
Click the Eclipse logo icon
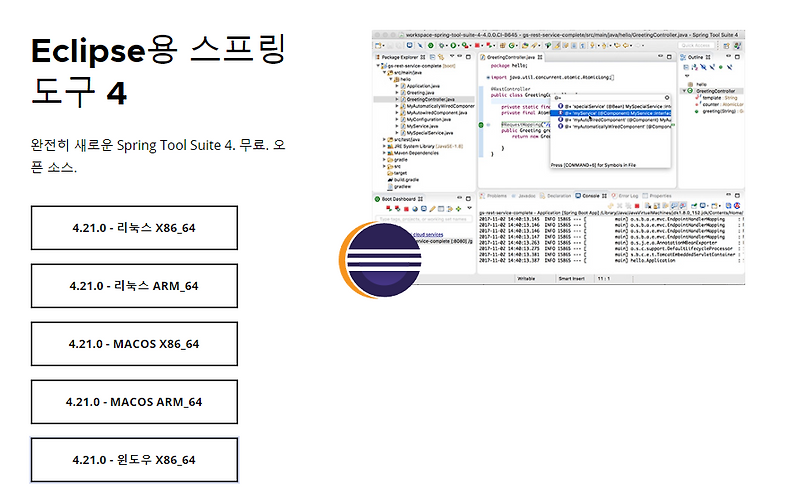pyautogui.click(x=380, y=260)
